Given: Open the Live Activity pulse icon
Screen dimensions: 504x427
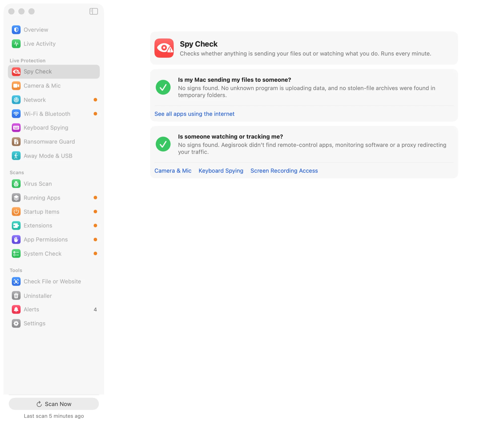Looking at the screenshot, I should coord(16,44).
